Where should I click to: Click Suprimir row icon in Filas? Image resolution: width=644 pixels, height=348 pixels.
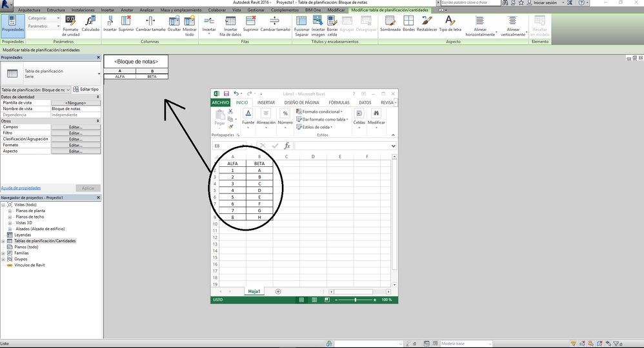(250, 21)
